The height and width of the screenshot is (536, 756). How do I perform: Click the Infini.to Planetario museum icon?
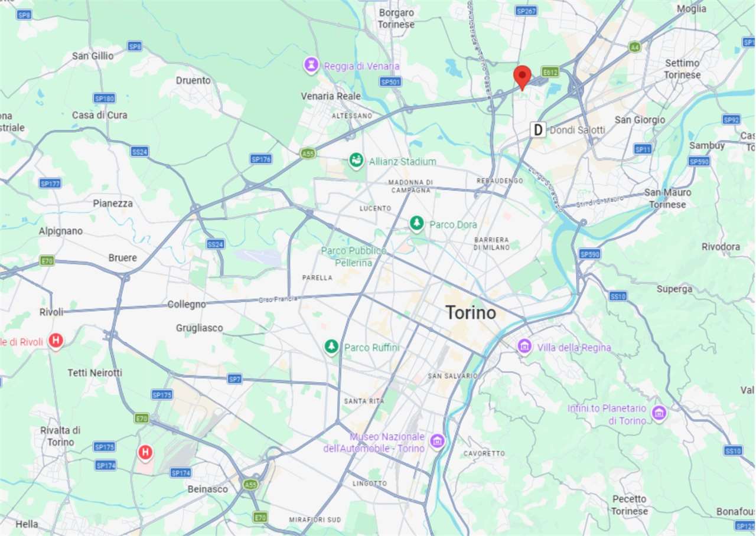tap(659, 413)
